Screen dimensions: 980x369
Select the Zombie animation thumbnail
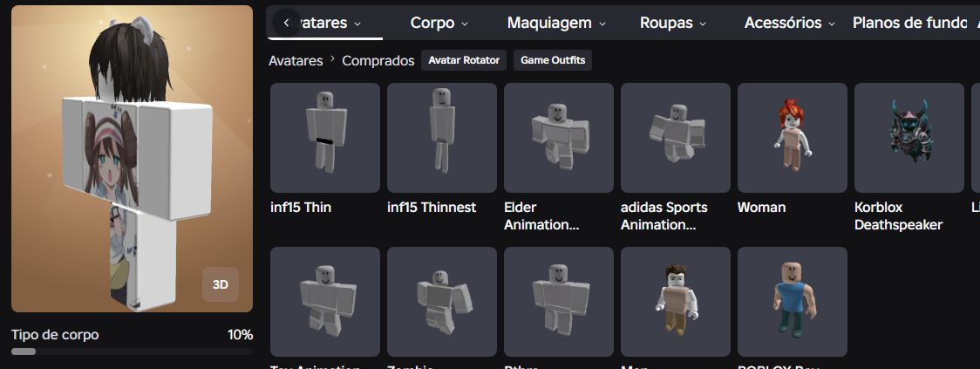pyautogui.click(x=442, y=302)
